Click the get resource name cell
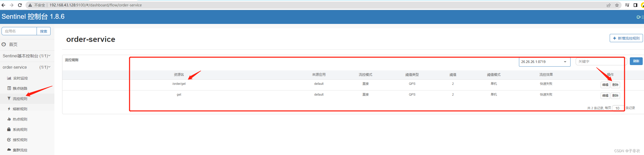This screenshot has width=644, height=155. [179, 95]
